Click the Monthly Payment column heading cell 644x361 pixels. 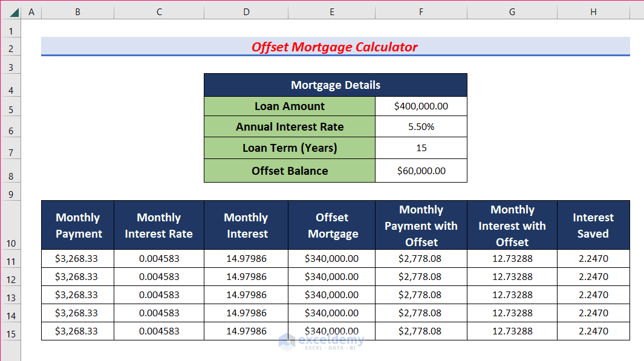point(77,225)
